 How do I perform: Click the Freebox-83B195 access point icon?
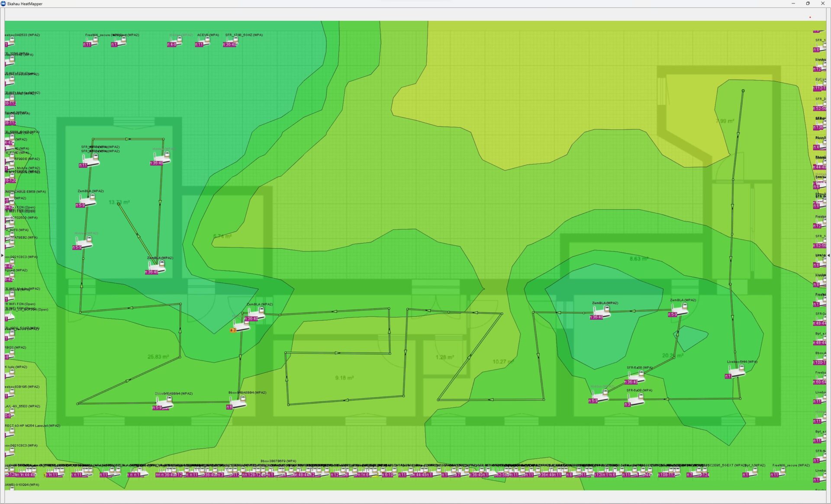coord(10,394)
